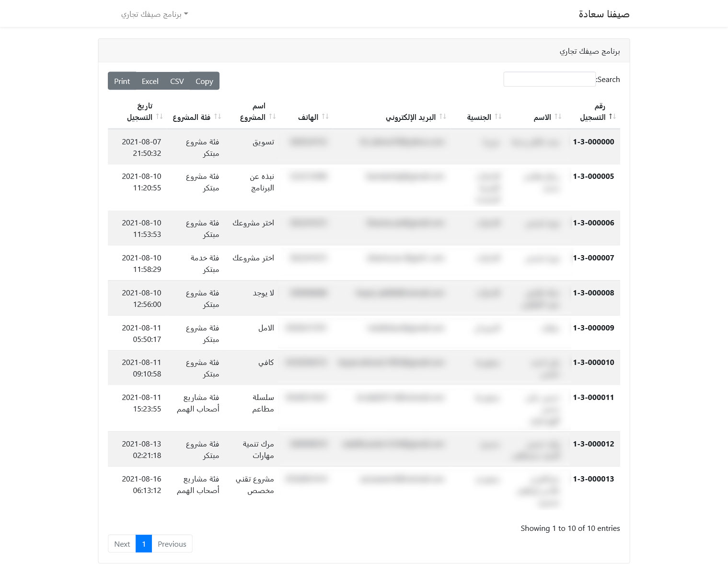Focus the Search input field
728x575 pixels.
(x=549, y=79)
